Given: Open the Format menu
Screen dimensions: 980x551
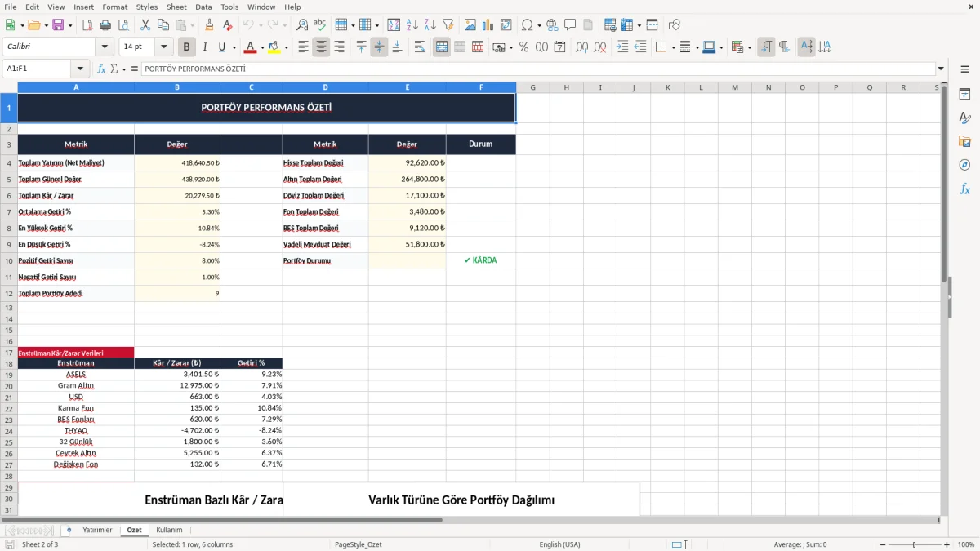Looking at the screenshot, I should point(114,7).
